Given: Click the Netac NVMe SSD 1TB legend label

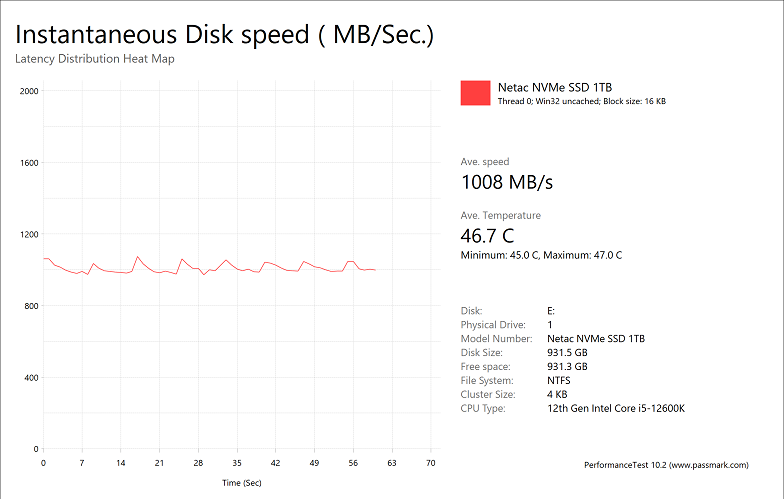Looking at the screenshot, I should pos(547,87).
